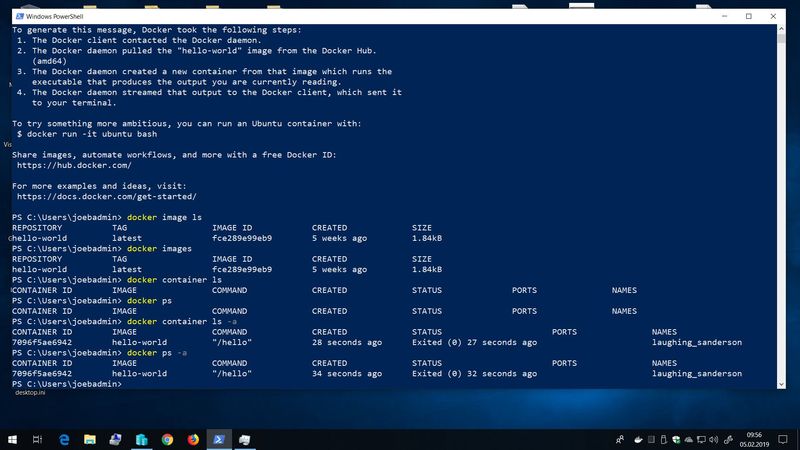This screenshot has height=450, width=800.
Task: Open the teal buildings app in taskbar
Action: [141, 439]
